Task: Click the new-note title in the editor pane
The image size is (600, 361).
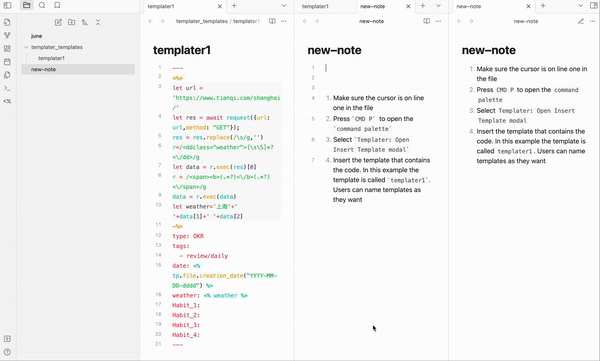Action: tap(334, 50)
